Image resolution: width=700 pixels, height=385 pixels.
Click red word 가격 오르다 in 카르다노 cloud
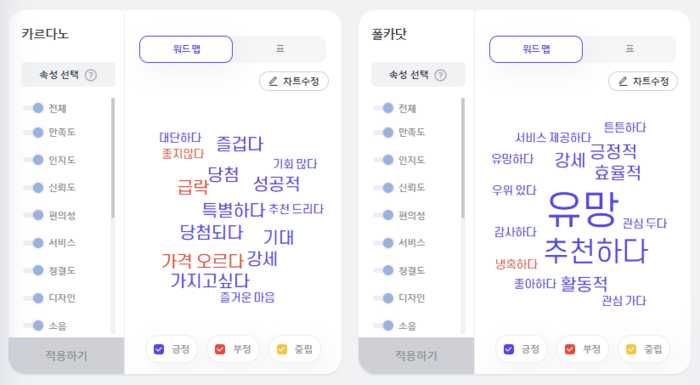click(x=202, y=260)
